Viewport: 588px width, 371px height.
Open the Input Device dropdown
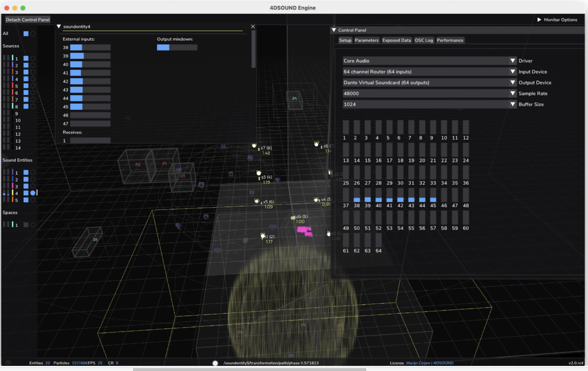tap(429, 72)
